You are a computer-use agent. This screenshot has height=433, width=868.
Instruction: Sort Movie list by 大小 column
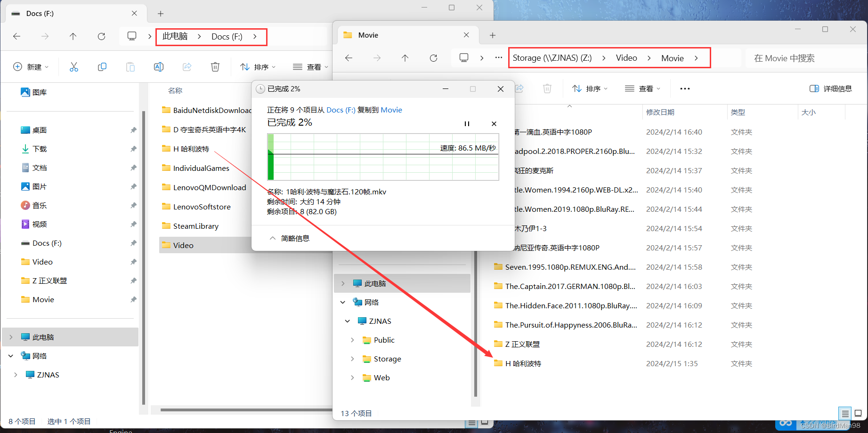point(809,112)
